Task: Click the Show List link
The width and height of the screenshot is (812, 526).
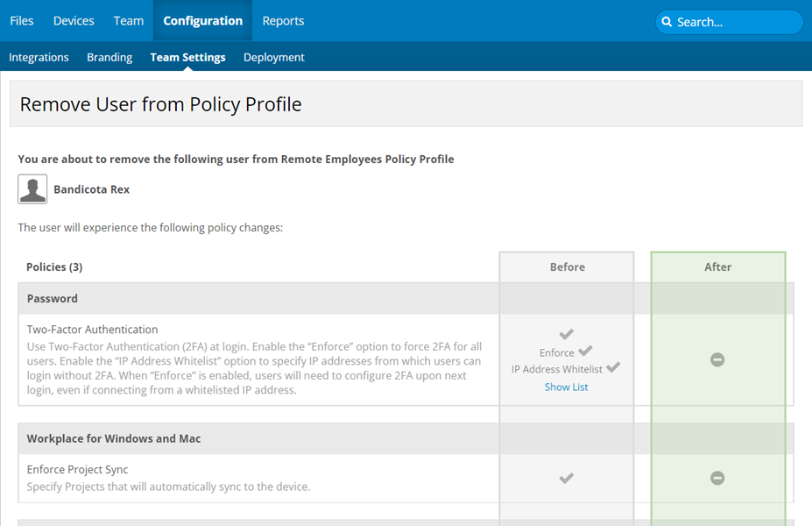Action: pyautogui.click(x=567, y=387)
